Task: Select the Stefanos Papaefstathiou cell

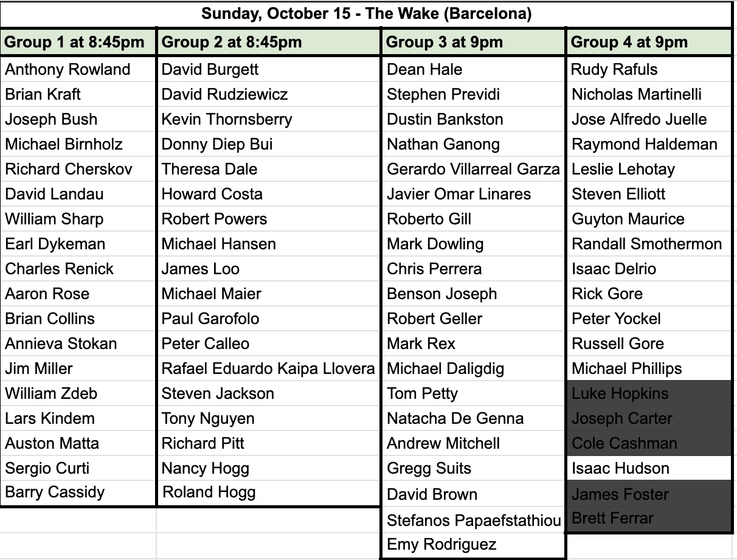Action: point(474,520)
